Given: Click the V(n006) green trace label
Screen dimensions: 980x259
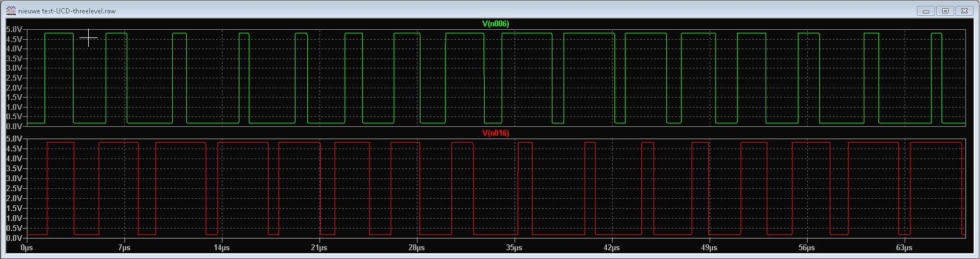Looking at the screenshot, I should tap(495, 23).
